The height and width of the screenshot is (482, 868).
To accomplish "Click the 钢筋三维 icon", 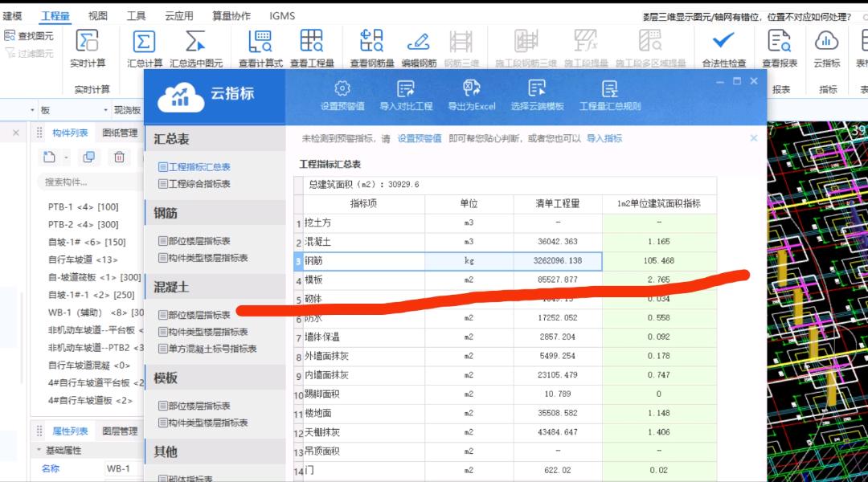I will tap(461, 42).
